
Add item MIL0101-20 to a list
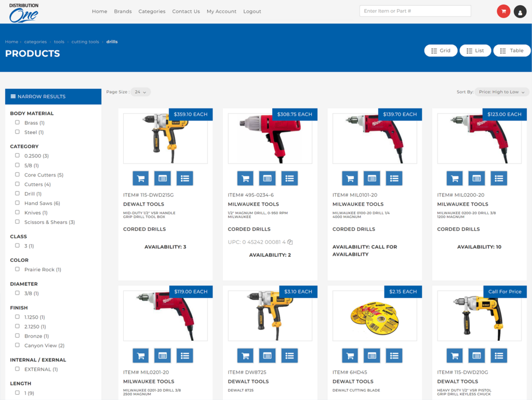point(394,178)
